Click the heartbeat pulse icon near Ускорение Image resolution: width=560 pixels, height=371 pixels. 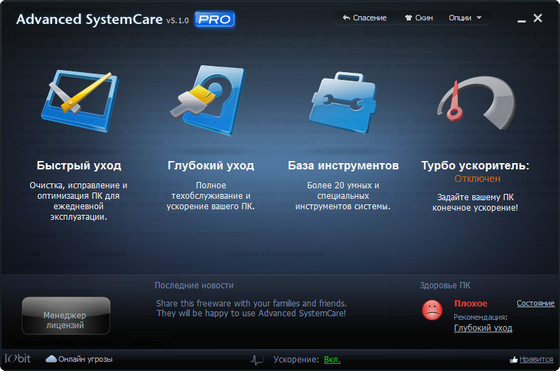tap(257, 359)
